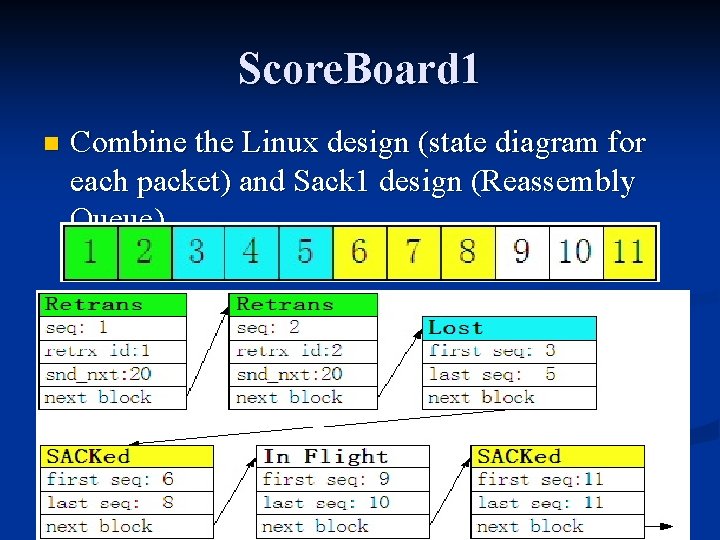Select cyan packet cell 4

[252, 253]
